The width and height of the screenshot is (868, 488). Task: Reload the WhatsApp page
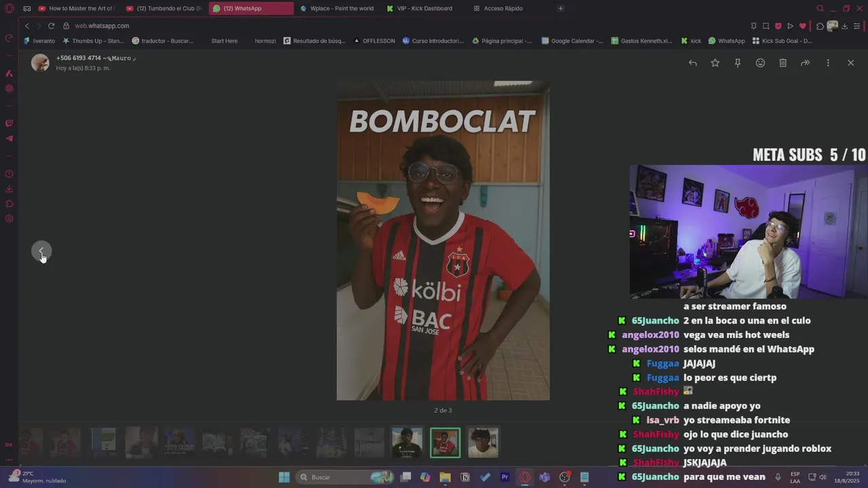(x=51, y=26)
